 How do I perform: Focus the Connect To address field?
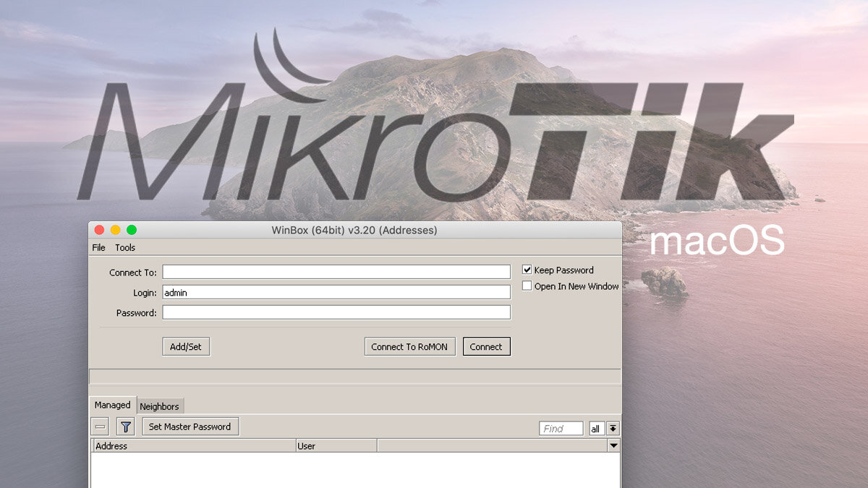(x=336, y=272)
